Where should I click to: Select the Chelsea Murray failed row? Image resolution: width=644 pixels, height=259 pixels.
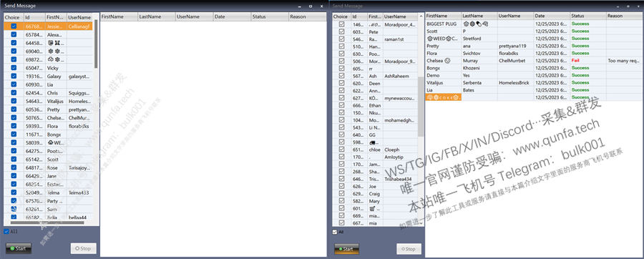pos(534,60)
